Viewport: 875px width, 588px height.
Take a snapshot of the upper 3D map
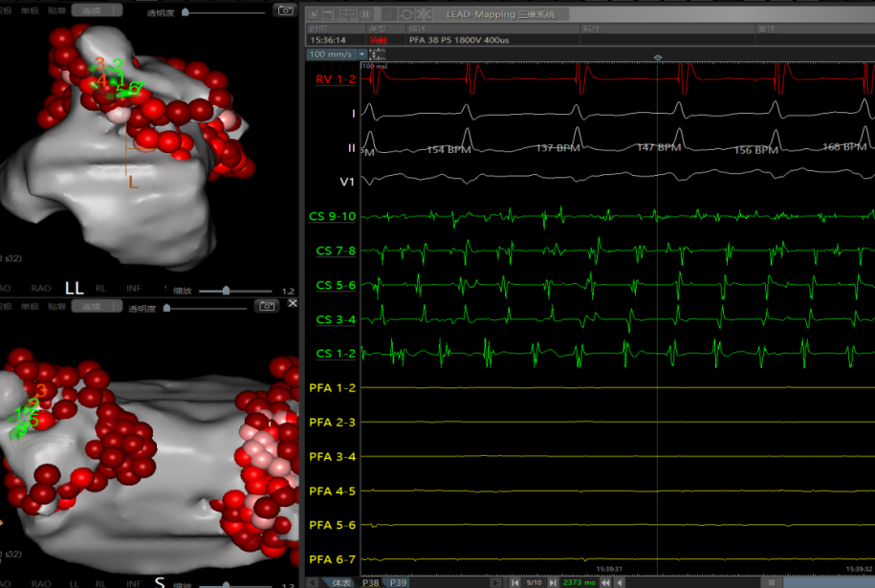(x=284, y=11)
